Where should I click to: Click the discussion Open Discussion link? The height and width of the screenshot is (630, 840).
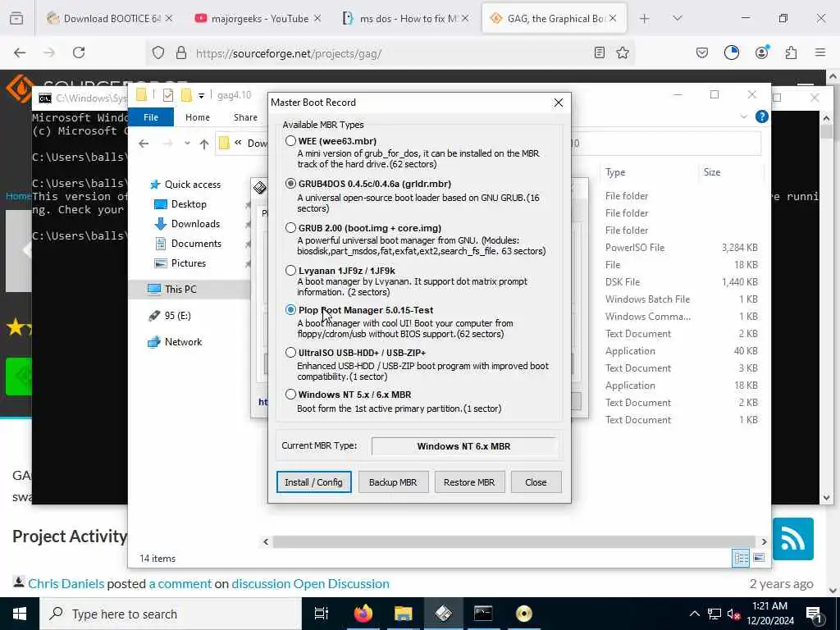(x=310, y=583)
